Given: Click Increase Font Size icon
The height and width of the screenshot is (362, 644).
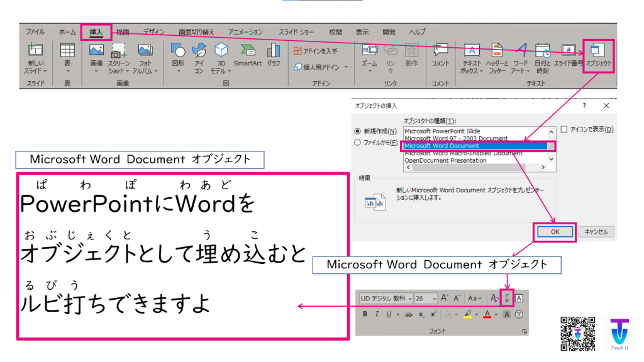Looking at the screenshot, I should [x=445, y=299].
